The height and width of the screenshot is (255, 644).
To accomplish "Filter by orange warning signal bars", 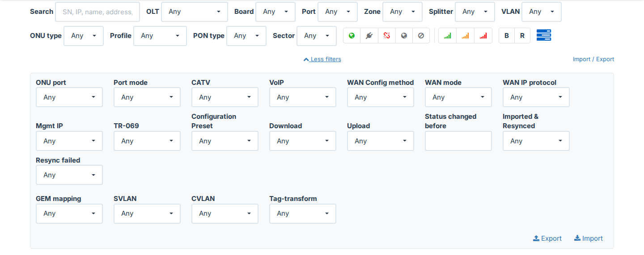I will [x=466, y=36].
